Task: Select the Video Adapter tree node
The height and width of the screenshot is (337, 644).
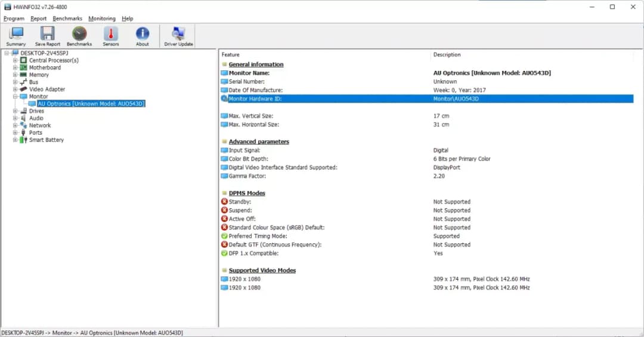Action: pos(47,89)
